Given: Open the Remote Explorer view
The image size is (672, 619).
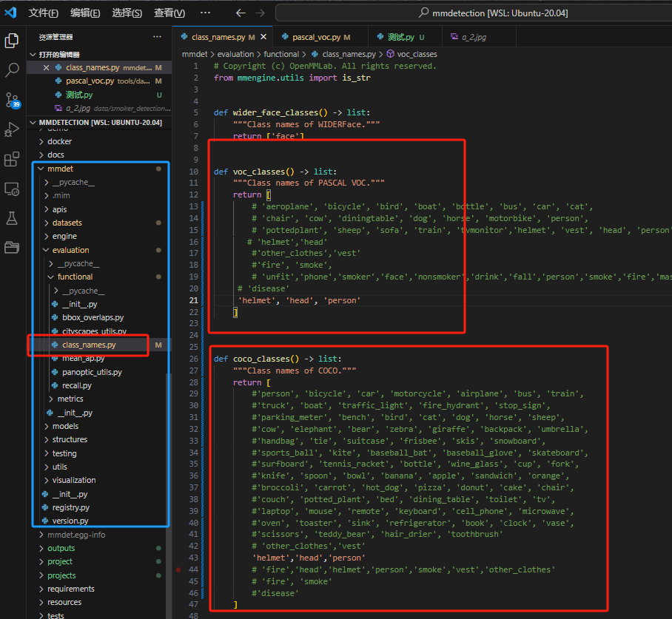Looking at the screenshot, I should pyautogui.click(x=12, y=189).
